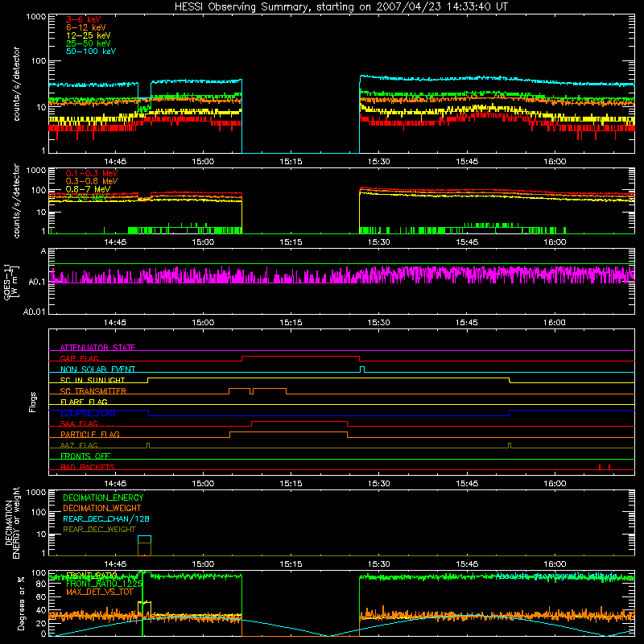Click the NON_SOLAR_EVENT flag label
The height and width of the screenshot is (644, 644).
(x=97, y=369)
